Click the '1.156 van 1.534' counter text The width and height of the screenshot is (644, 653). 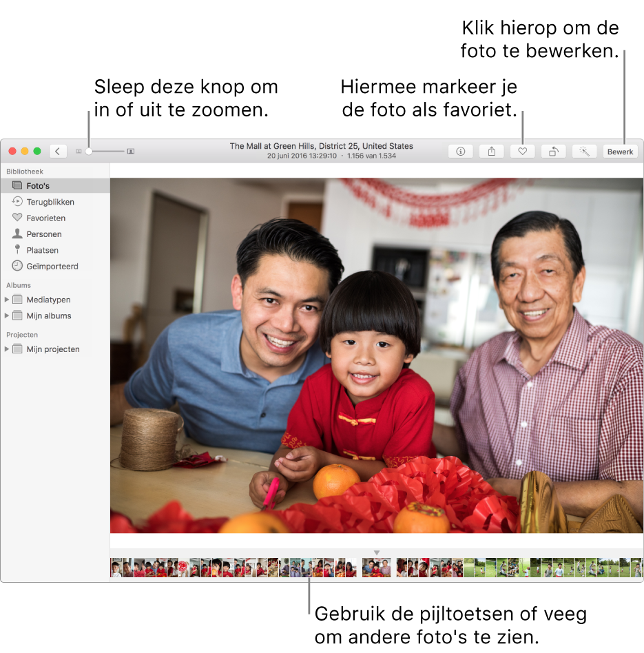pos(371,156)
